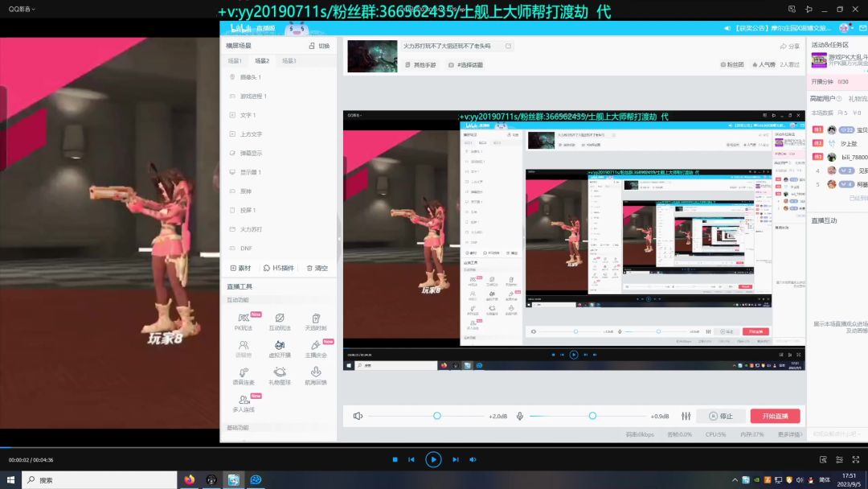Open the 天选时刻 tool
Viewport: 868px width, 489px height.
click(x=316, y=322)
